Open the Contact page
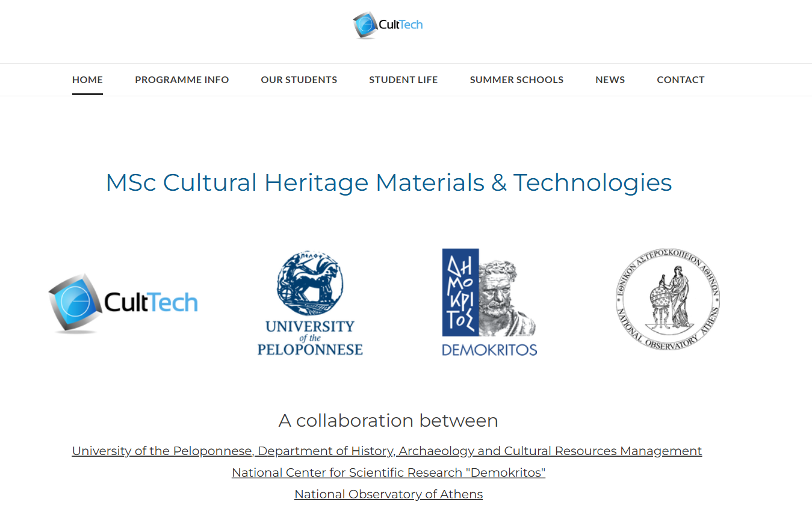812x517 pixels. point(680,79)
